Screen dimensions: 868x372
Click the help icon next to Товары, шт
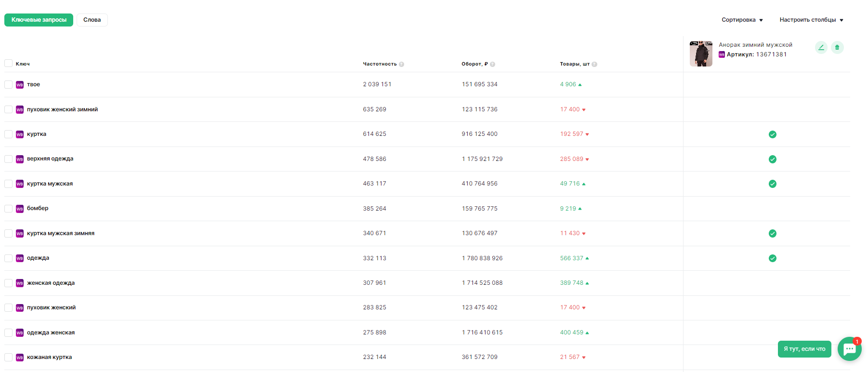coord(594,64)
